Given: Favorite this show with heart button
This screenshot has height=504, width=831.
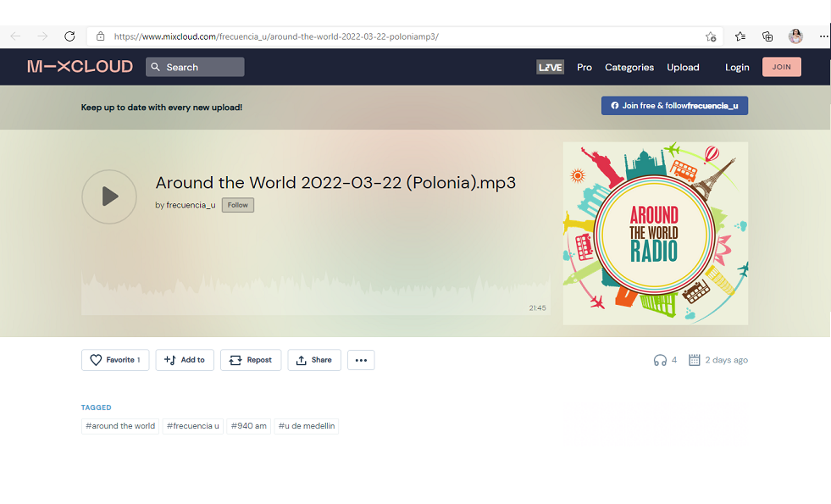Looking at the screenshot, I should [x=115, y=360].
